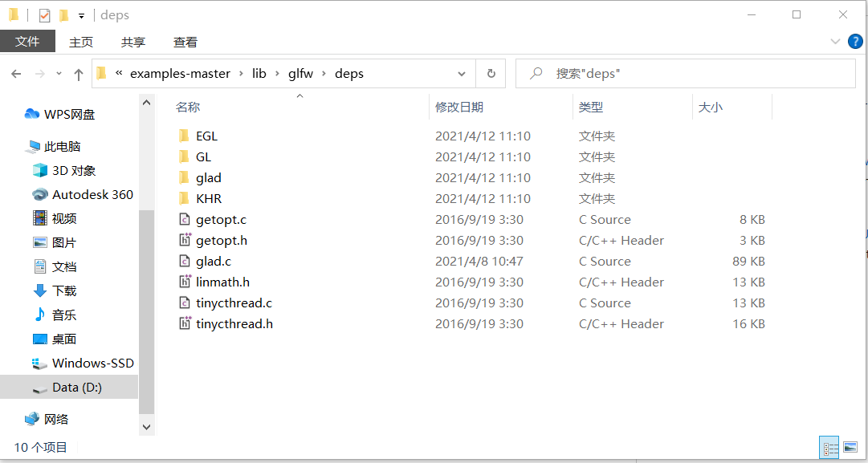Select the glad folder icon
Image resolution: width=868 pixels, height=463 pixels.
[185, 178]
